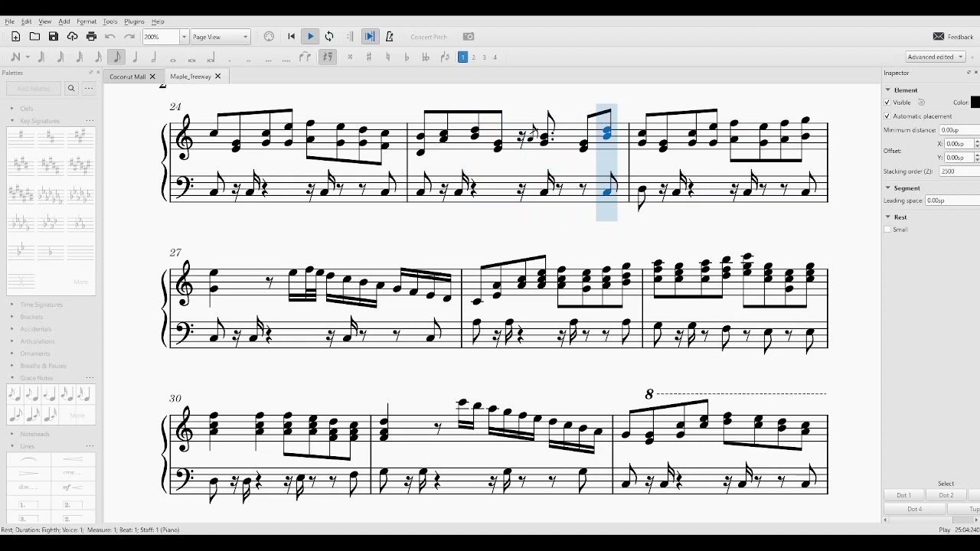Apply flat accidental

407,57
